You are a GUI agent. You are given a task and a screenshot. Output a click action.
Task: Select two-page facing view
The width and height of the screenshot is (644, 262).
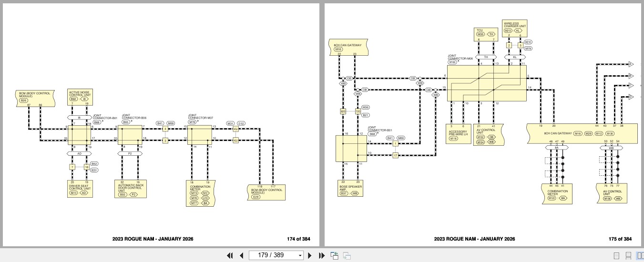pyautogui.click(x=640, y=255)
